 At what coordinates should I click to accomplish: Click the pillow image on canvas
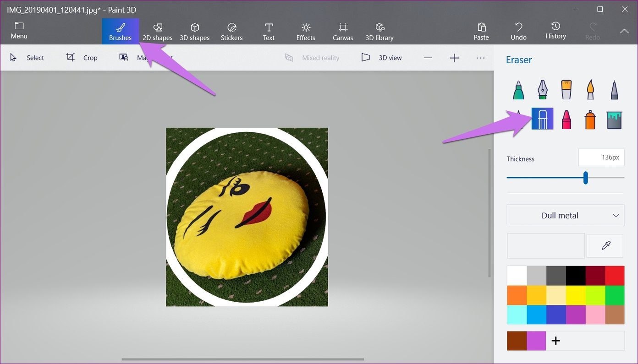(x=247, y=217)
